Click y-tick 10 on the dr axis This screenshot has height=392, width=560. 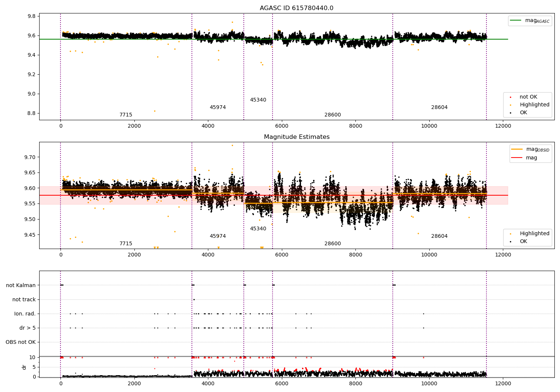point(32,358)
